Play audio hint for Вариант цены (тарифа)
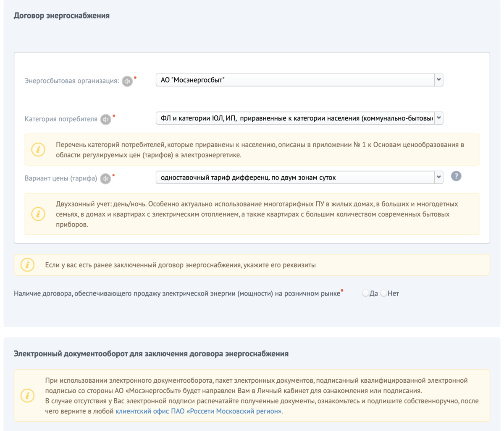Image resolution: width=504 pixels, height=431 pixels. tap(105, 179)
